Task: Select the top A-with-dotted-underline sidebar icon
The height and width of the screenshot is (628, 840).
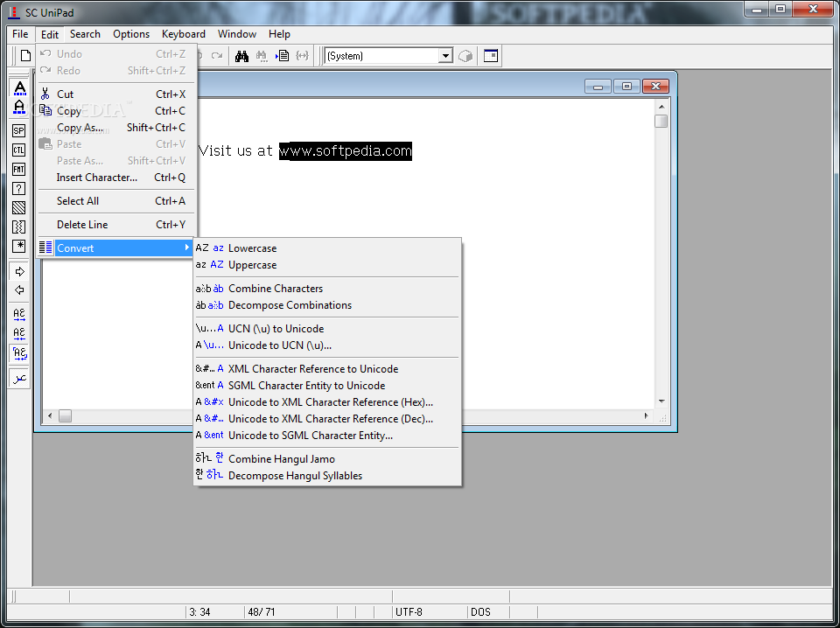Action: click(19, 87)
